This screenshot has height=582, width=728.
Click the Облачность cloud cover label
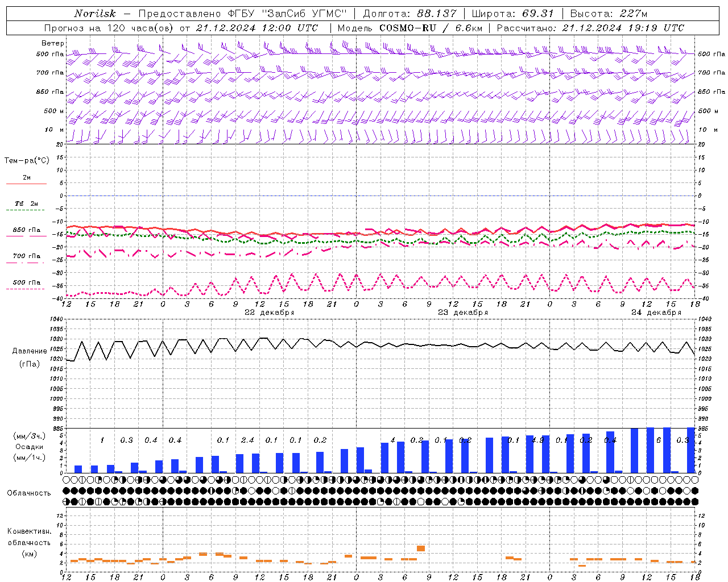29,493
